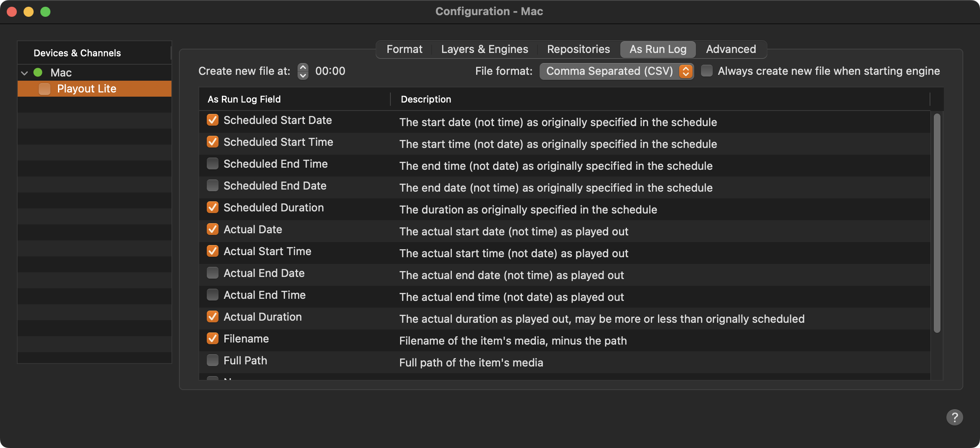Screen dimensions: 980x448
Task: Check Full Path field checkbox
Action: tap(213, 360)
